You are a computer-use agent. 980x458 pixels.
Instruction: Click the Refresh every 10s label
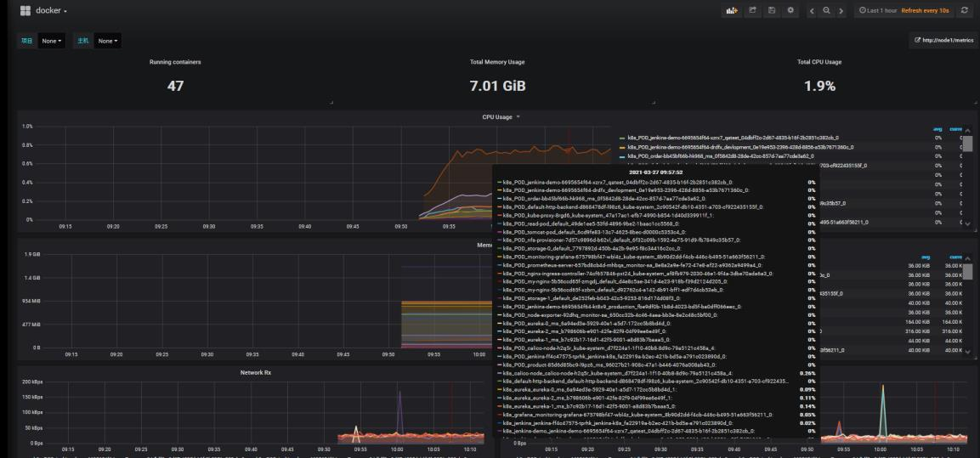(x=925, y=11)
